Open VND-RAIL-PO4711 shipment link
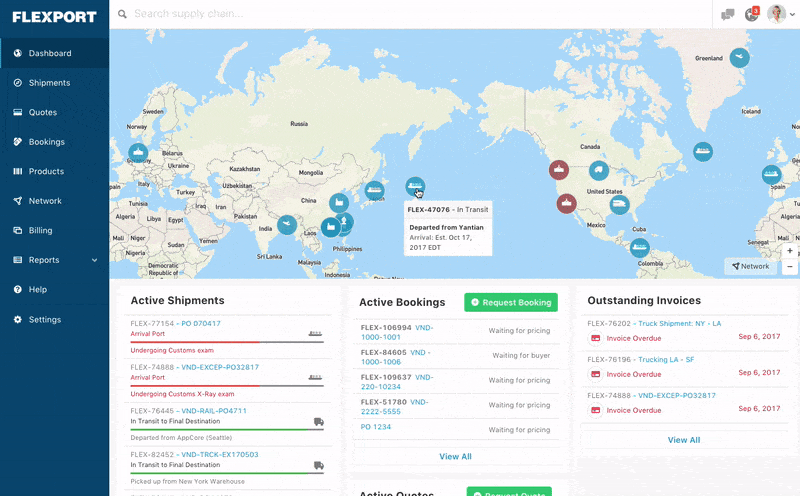 (214, 411)
